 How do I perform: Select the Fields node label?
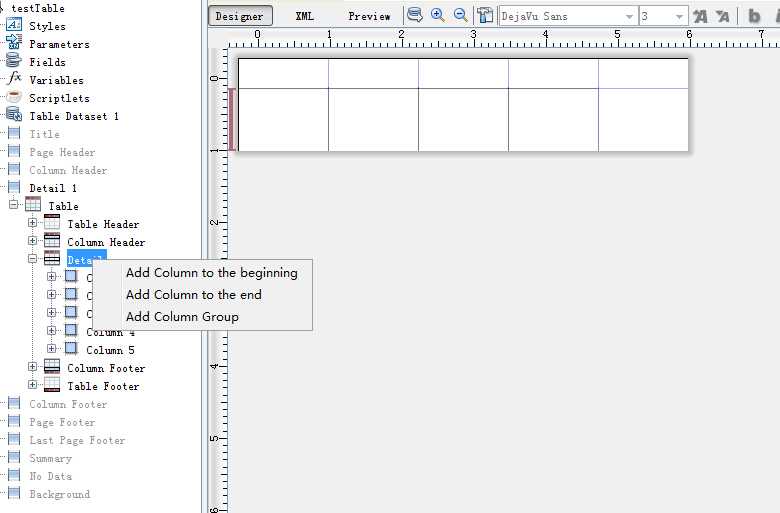point(47,62)
